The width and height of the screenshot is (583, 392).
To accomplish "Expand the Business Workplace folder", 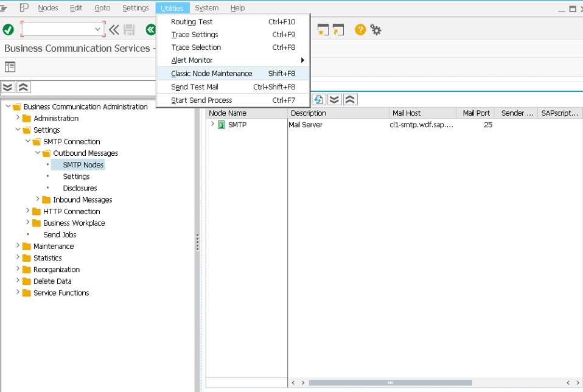I will pos(27,222).
